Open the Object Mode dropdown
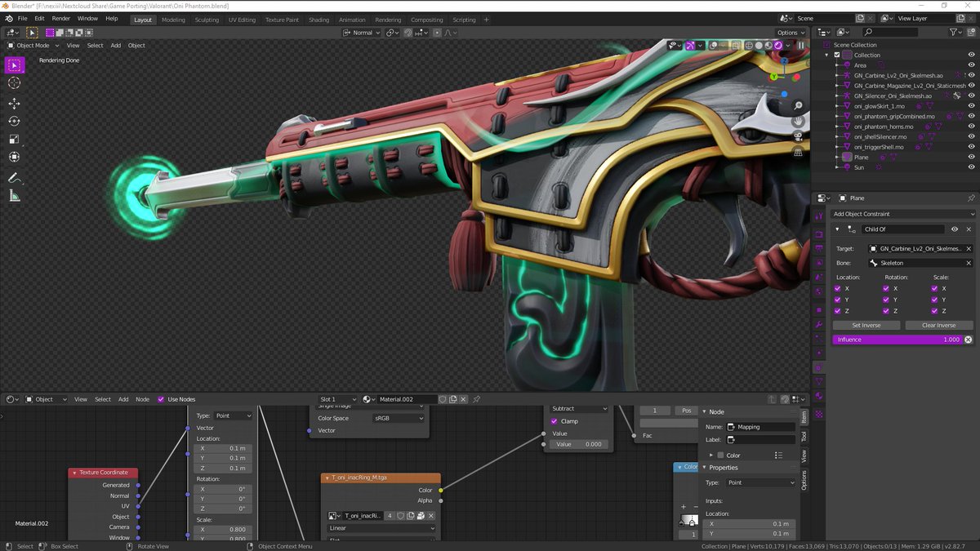This screenshot has width=980, height=551. (x=34, y=46)
